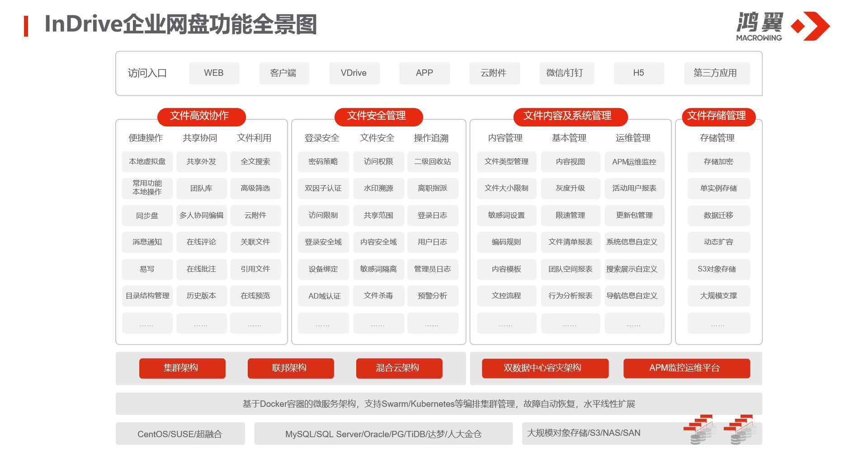This screenshot has width=868, height=453.
Task: Switch to 文件存储管理 header tab
Action: (717, 116)
